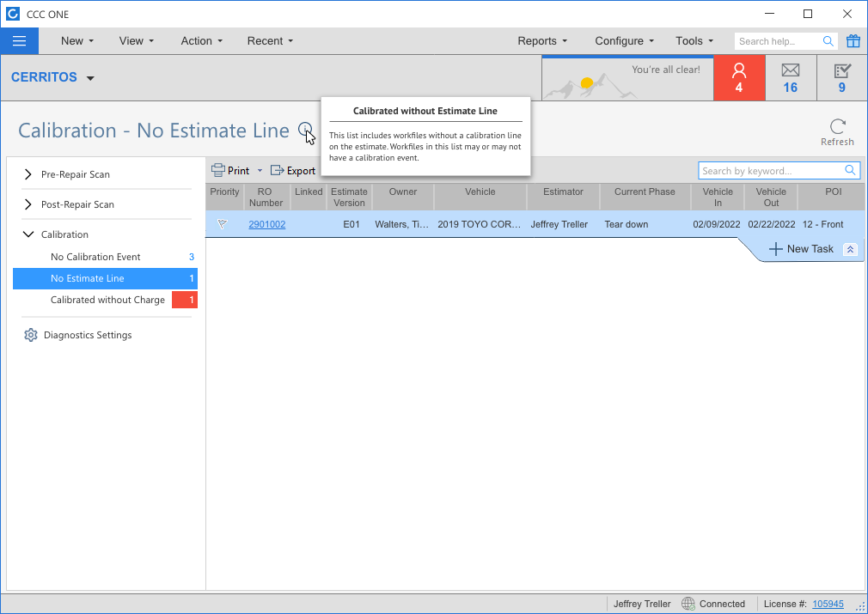Open the Print options dropdown arrow

(260, 170)
